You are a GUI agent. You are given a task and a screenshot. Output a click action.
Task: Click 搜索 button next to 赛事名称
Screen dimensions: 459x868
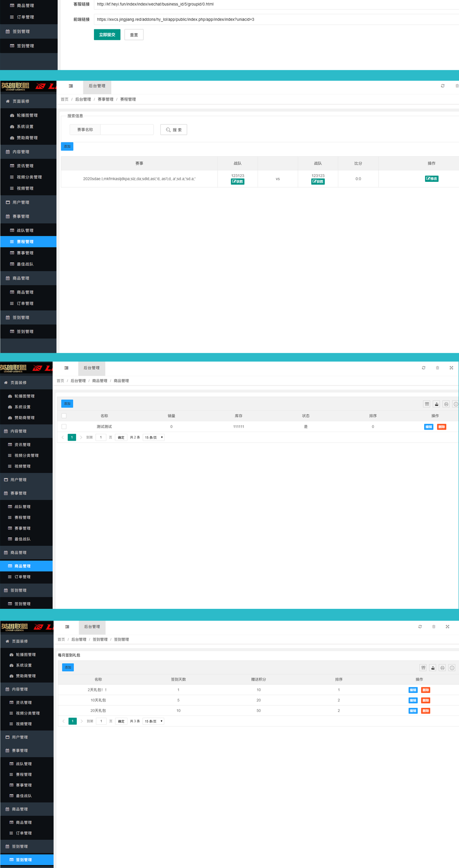point(174,130)
